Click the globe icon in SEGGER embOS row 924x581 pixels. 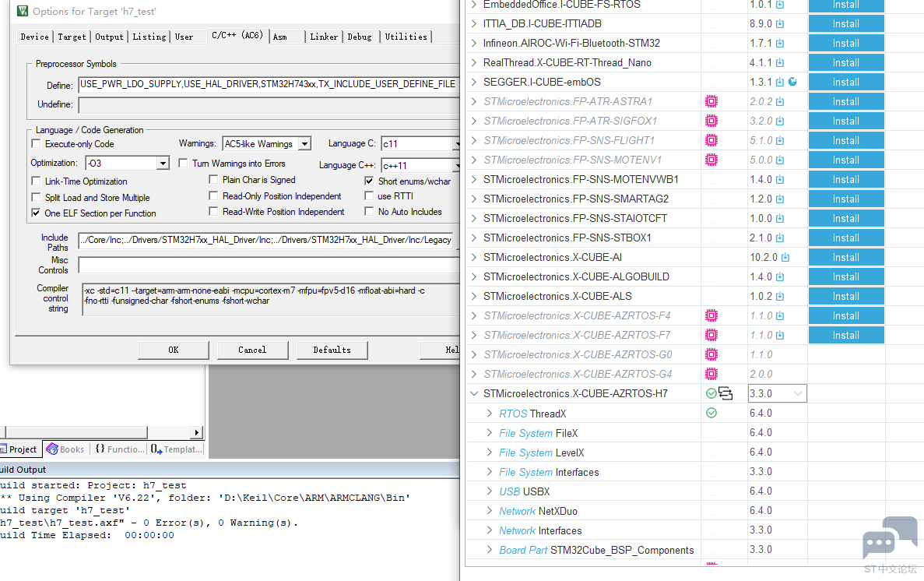click(x=792, y=82)
